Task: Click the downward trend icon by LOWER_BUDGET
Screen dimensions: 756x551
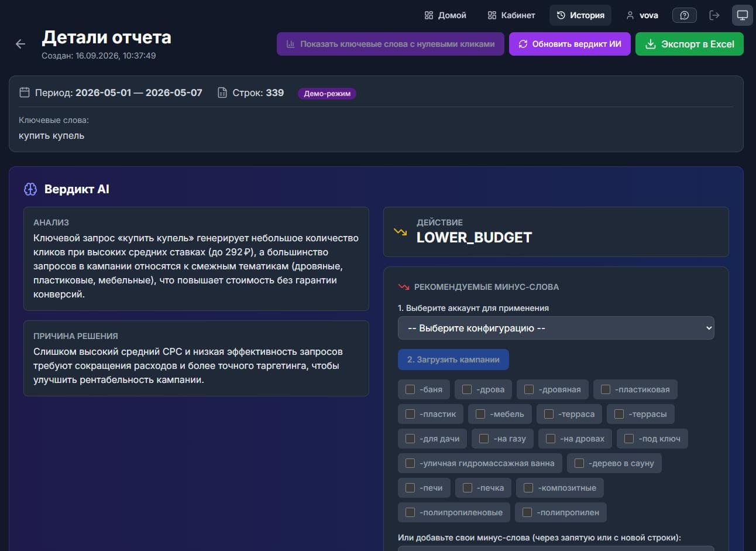Action: (x=400, y=232)
